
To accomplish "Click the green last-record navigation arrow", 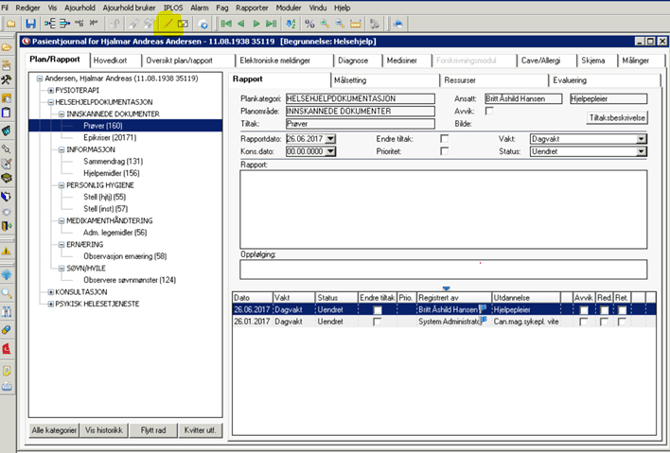I will click(x=272, y=23).
